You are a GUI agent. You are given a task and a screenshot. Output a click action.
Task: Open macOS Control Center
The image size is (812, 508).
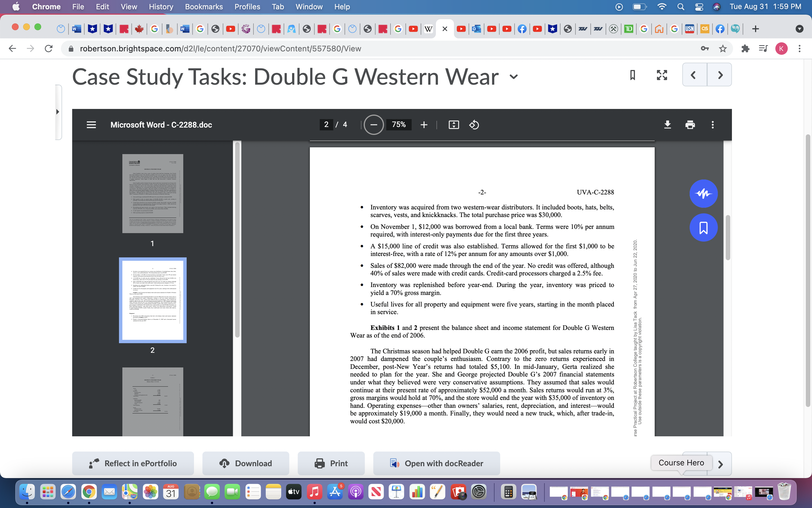pyautogui.click(x=699, y=7)
